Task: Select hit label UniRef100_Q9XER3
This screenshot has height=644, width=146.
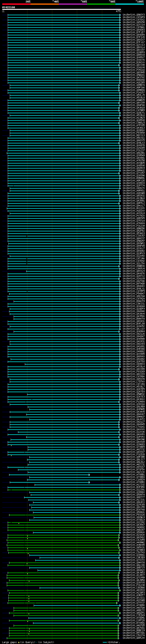Action: coord(134,30)
